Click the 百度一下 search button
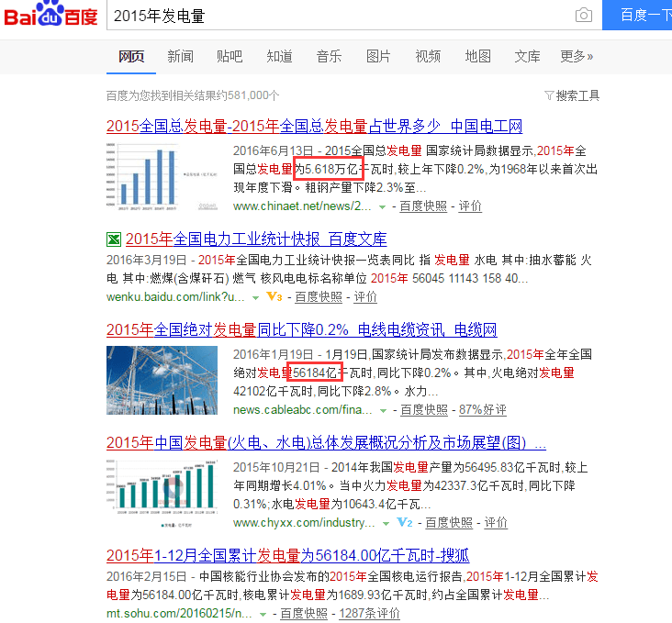Image resolution: width=672 pixels, height=623 pixels. (637, 15)
